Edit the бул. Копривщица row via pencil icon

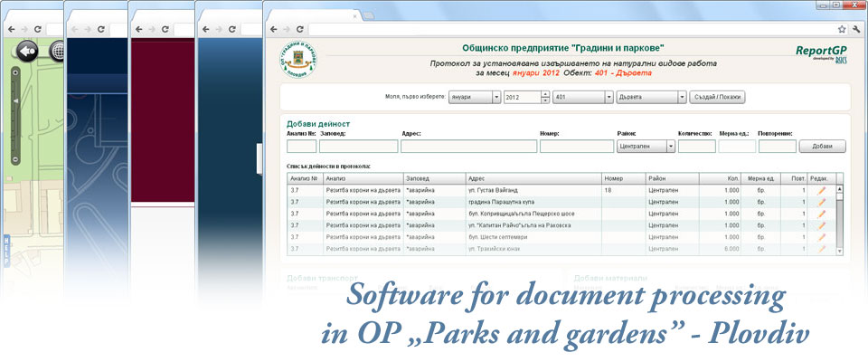822,214
